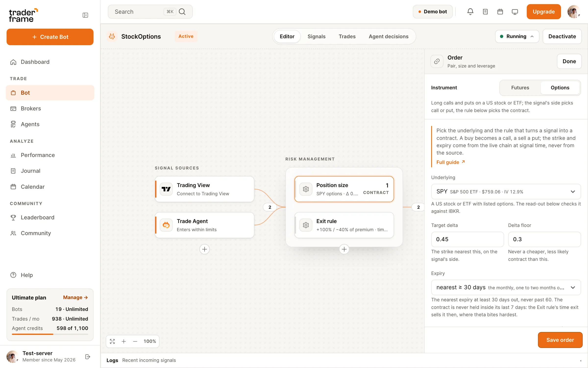Log out via the sign-out icon
The width and height of the screenshot is (588, 368).
pos(87,357)
